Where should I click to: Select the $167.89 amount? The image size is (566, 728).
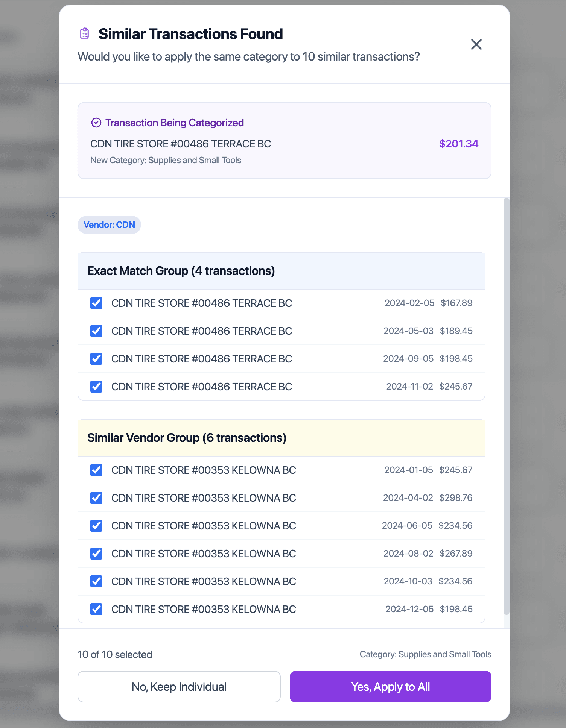coord(456,303)
